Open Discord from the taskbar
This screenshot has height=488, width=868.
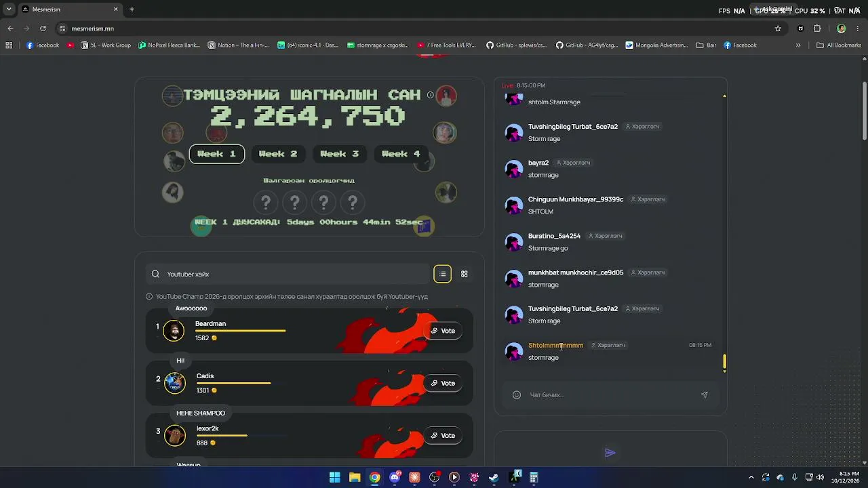click(395, 477)
